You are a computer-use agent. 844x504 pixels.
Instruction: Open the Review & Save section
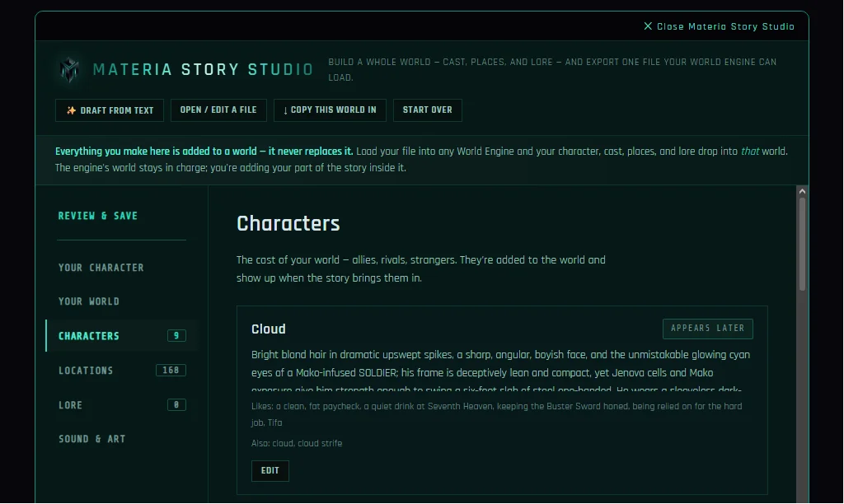98,216
